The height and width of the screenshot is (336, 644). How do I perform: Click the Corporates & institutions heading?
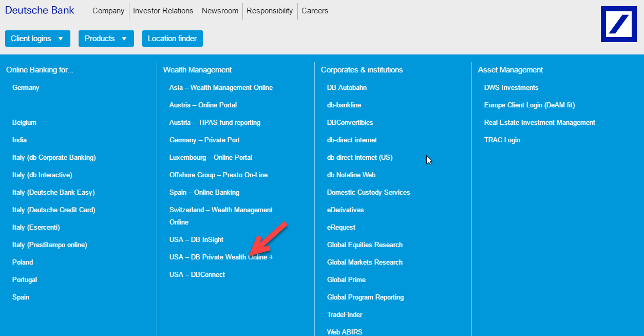point(362,70)
